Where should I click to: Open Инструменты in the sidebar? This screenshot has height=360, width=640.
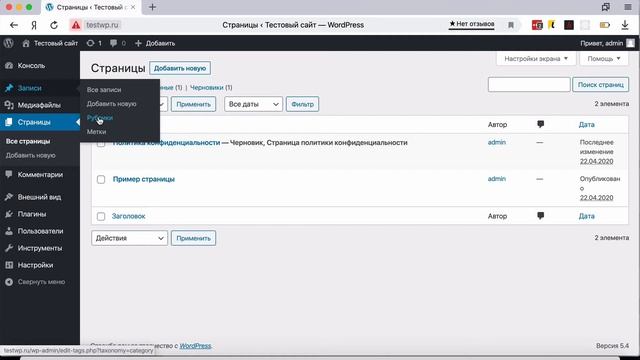tap(40, 248)
